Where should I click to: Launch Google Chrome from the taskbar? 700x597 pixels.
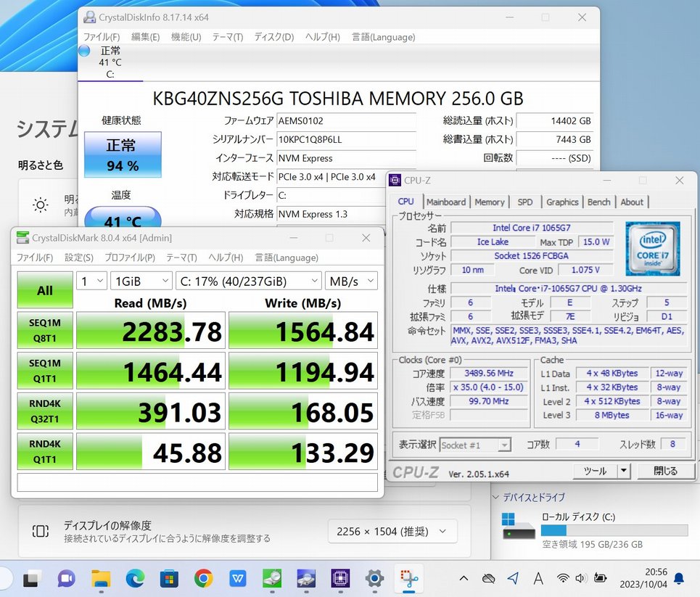[x=203, y=579]
